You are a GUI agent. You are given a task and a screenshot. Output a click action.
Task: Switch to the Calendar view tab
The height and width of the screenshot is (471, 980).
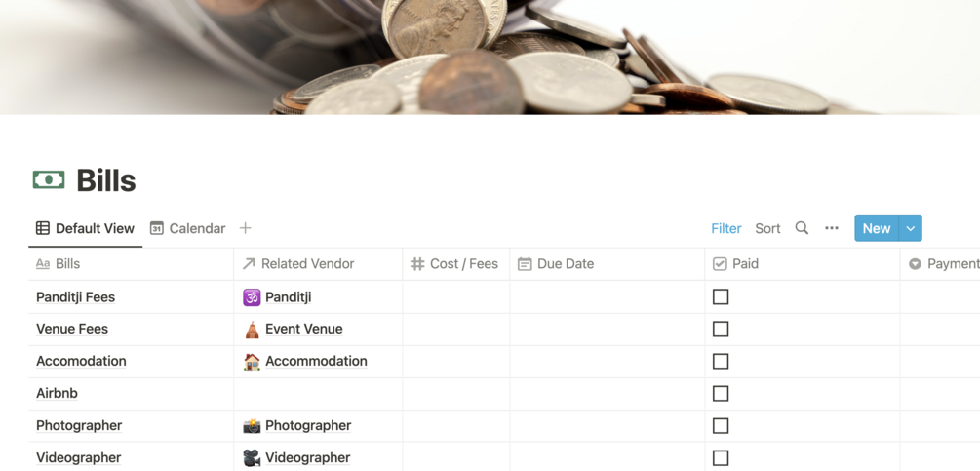point(187,228)
